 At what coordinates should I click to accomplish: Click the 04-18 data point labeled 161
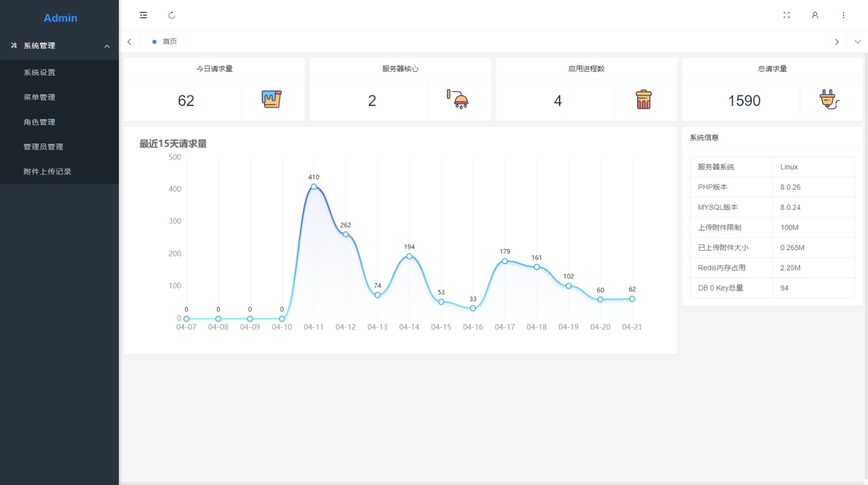[537, 267]
